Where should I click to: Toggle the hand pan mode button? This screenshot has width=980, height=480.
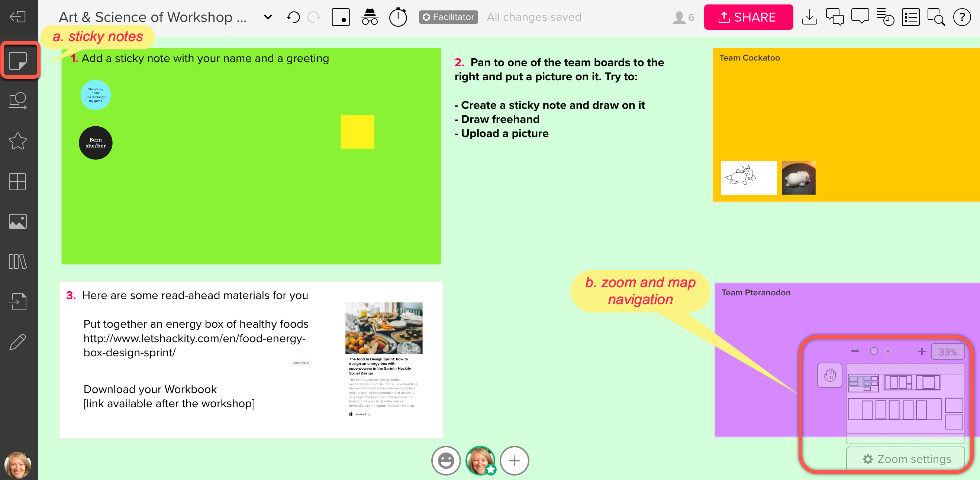pyautogui.click(x=829, y=375)
